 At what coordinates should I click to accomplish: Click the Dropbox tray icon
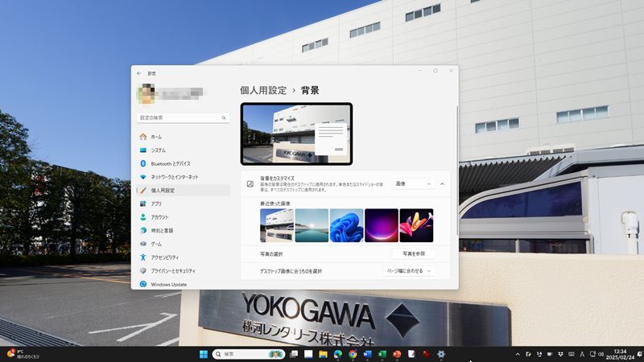pyautogui.click(x=560, y=354)
